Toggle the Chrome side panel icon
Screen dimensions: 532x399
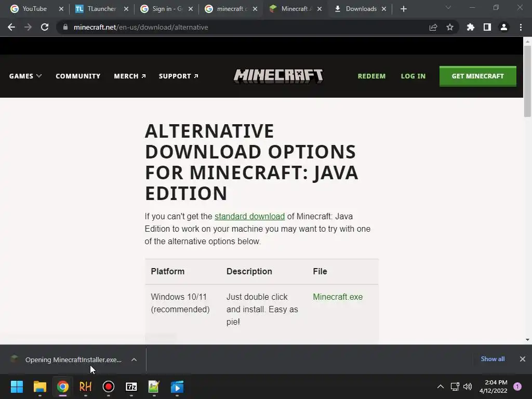[487, 27]
